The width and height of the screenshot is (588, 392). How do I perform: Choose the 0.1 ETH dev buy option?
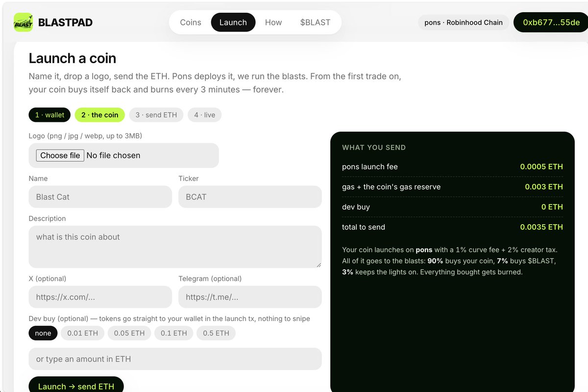[x=174, y=333]
